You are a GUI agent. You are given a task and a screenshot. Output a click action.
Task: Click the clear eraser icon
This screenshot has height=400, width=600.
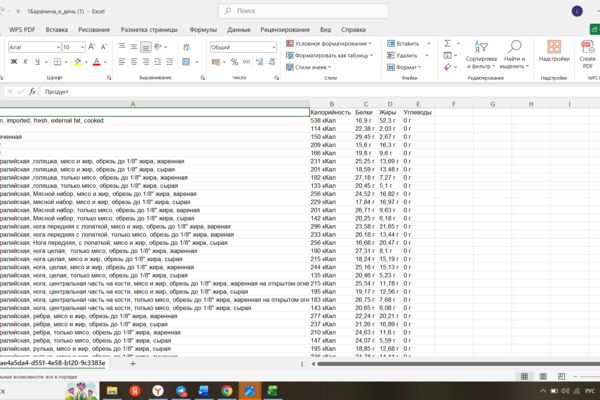tap(448, 67)
